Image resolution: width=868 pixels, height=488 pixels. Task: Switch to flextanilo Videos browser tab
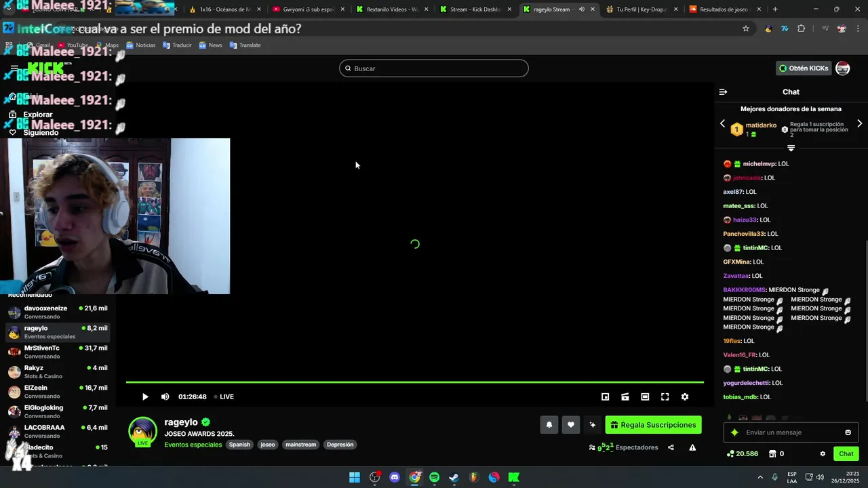click(x=391, y=9)
